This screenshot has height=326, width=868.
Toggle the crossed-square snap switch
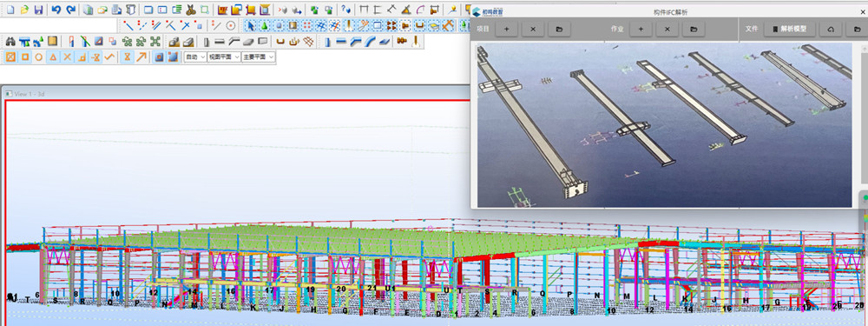point(10,57)
